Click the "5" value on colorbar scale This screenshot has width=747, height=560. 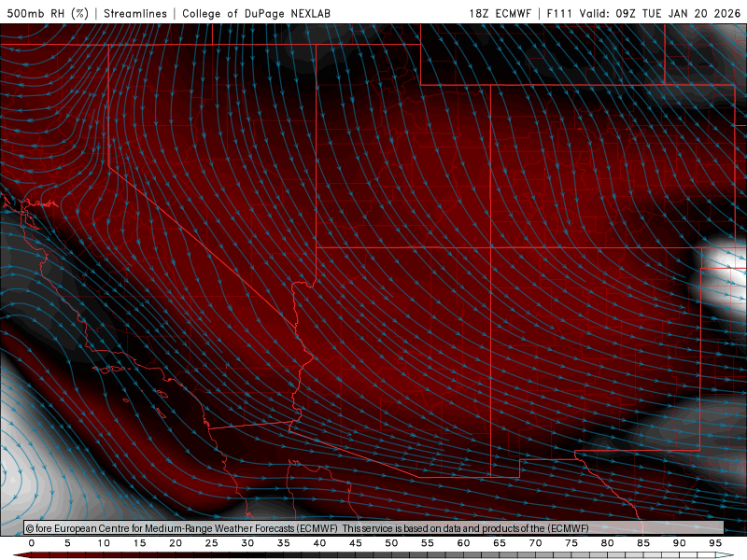67,543
